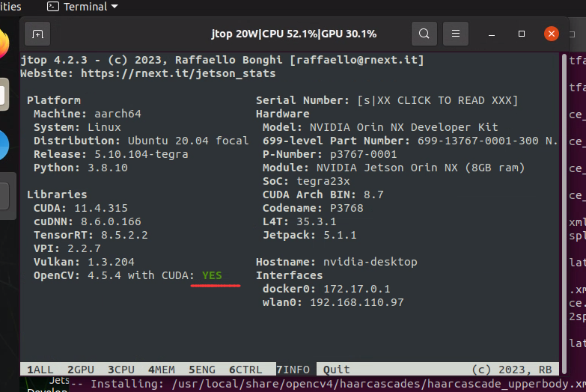Switch to the 2GPU tab

coord(81,370)
